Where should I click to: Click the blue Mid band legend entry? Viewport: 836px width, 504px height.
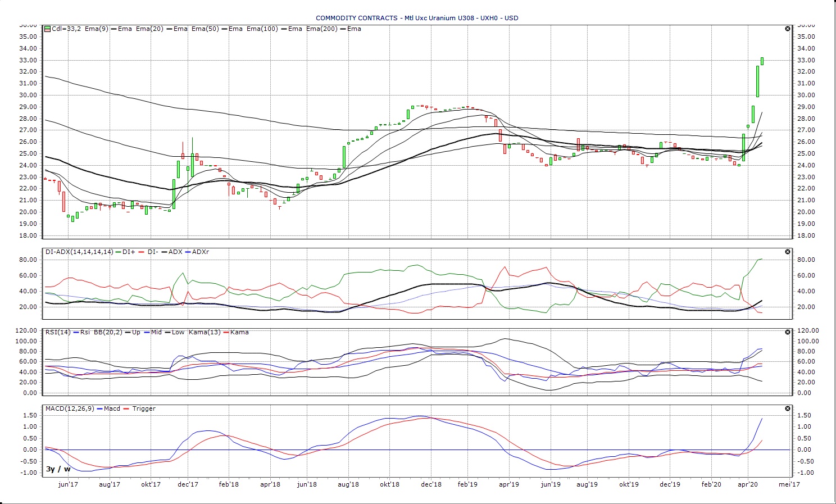pos(152,332)
